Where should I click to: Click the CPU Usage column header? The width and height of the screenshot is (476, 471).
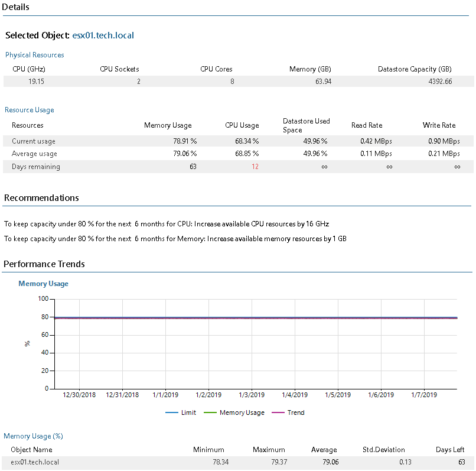pos(242,125)
